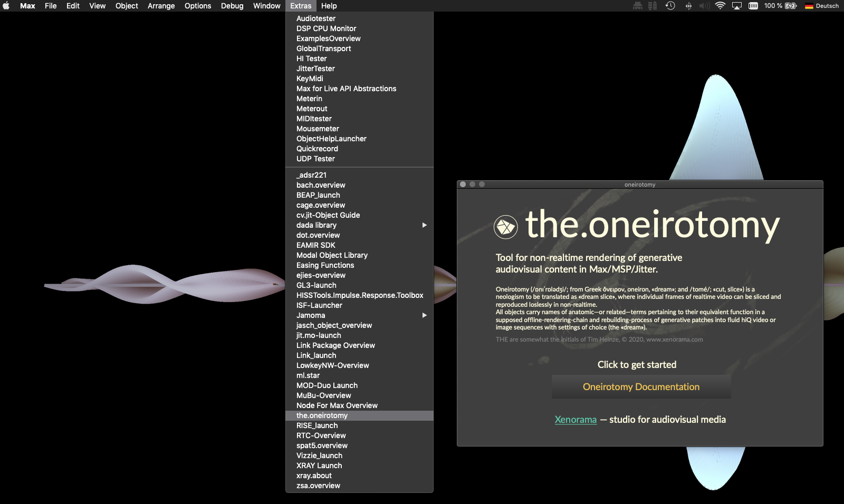
Task: Launch ISF-Launcher
Action: (359, 305)
